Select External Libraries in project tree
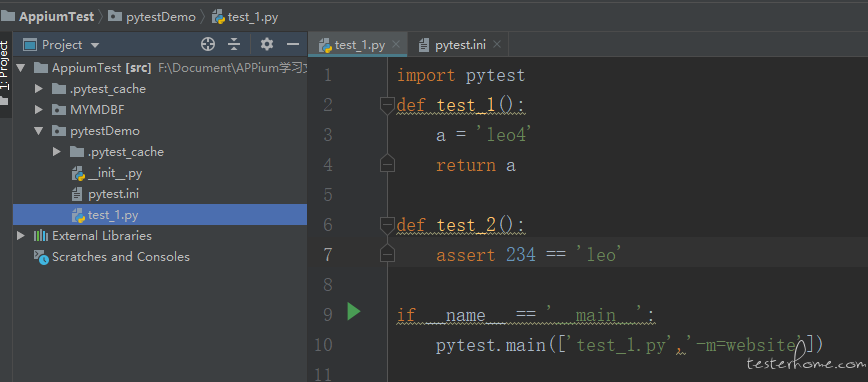The width and height of the screenshot is (868, 382). pos(101,236)
